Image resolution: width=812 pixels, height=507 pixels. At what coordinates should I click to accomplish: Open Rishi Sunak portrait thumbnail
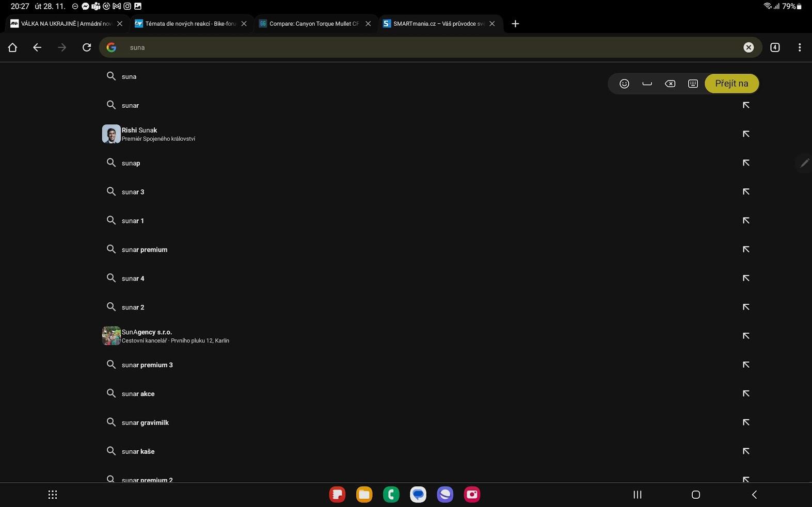coord(111,134)
